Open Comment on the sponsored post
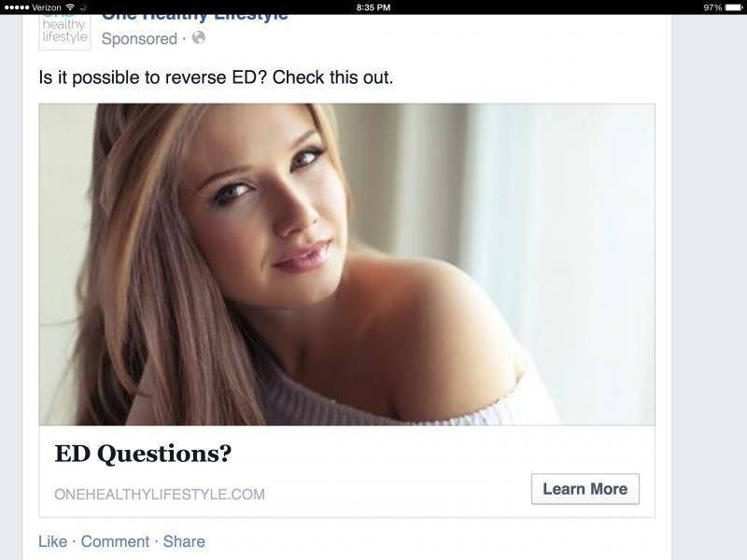The width and height of the screenshot is (747, 560). pyautogui.click(x=115, y=541)
